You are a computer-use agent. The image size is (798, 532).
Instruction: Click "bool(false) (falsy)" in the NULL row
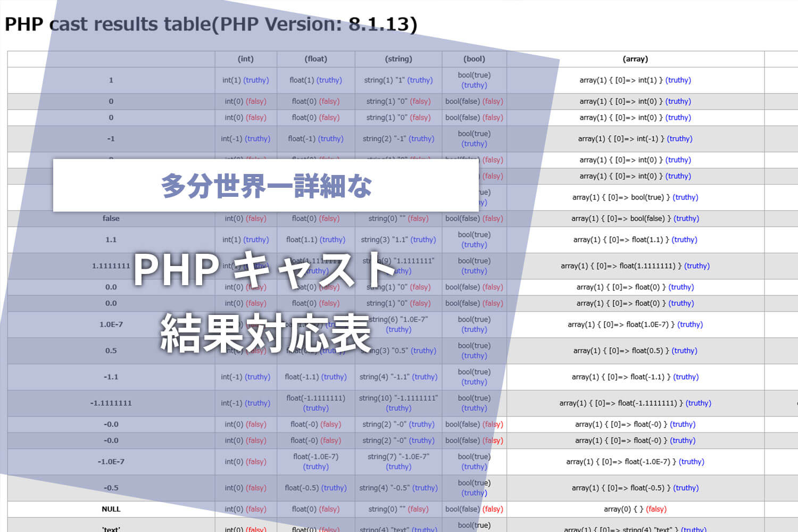[x=475, y=509]
